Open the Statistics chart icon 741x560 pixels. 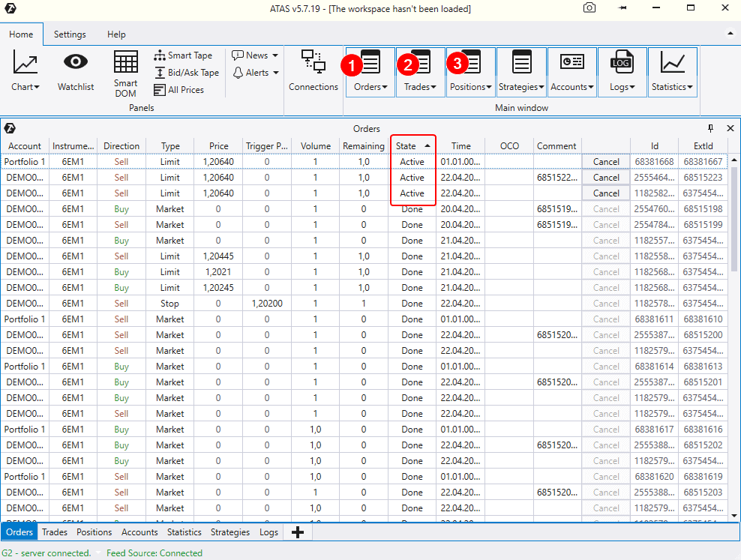[x=672, y=63]
